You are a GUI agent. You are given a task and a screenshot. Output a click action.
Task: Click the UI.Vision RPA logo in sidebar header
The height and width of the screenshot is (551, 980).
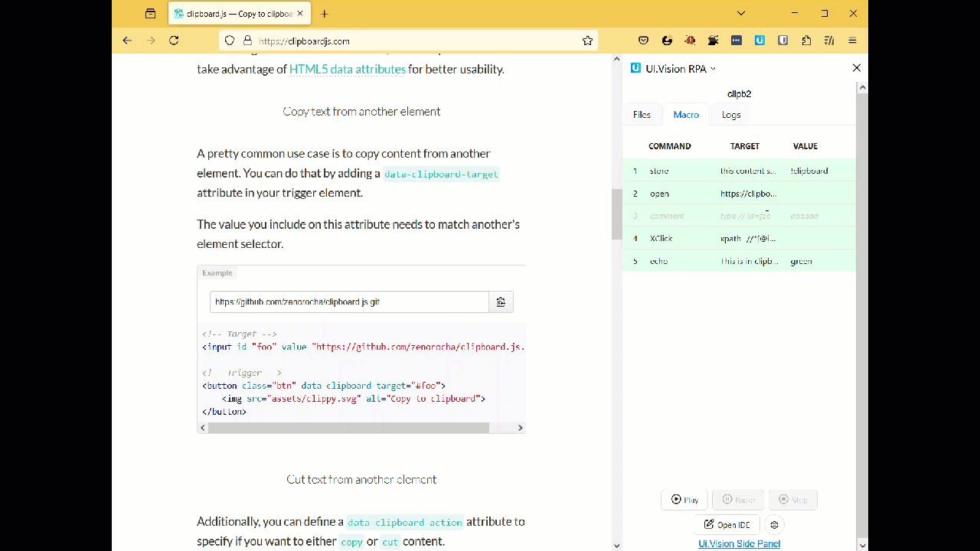[x=635, y=68]
